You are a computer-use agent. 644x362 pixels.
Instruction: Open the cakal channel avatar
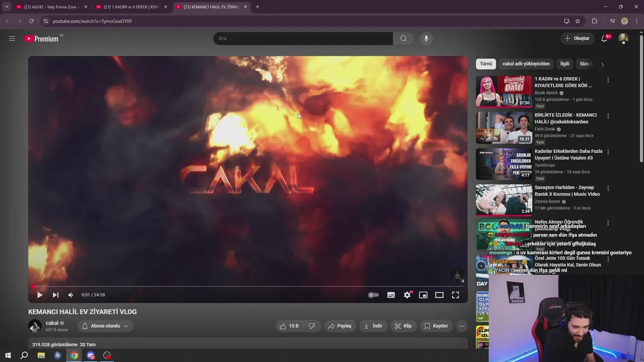coord(35,326)
